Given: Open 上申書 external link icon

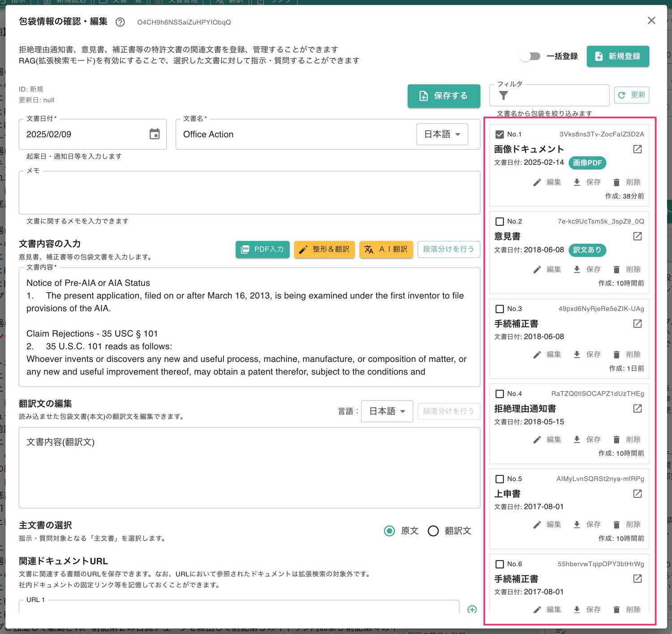Looking at the screenshot, I should (638, 494).
